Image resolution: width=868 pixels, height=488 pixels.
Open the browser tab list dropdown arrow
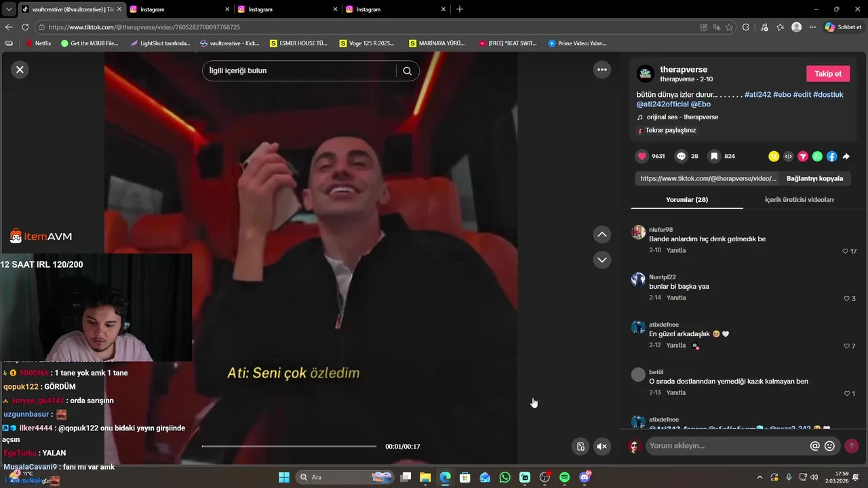(9, 9)
